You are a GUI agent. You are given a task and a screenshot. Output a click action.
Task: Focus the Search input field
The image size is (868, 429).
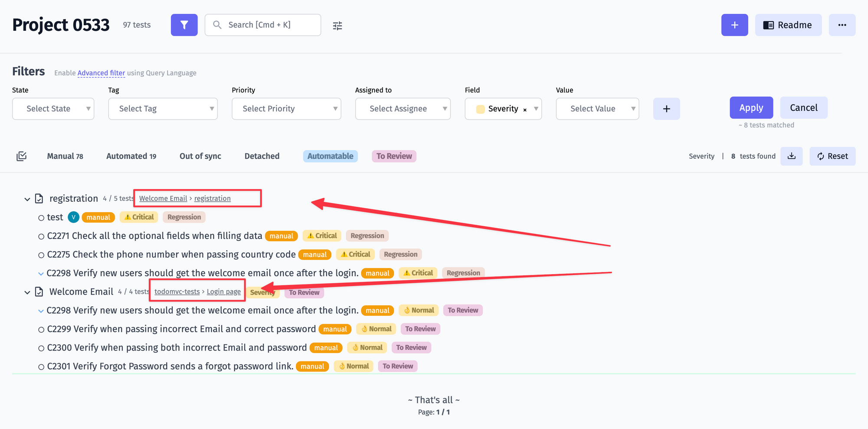tap(263, 25)
